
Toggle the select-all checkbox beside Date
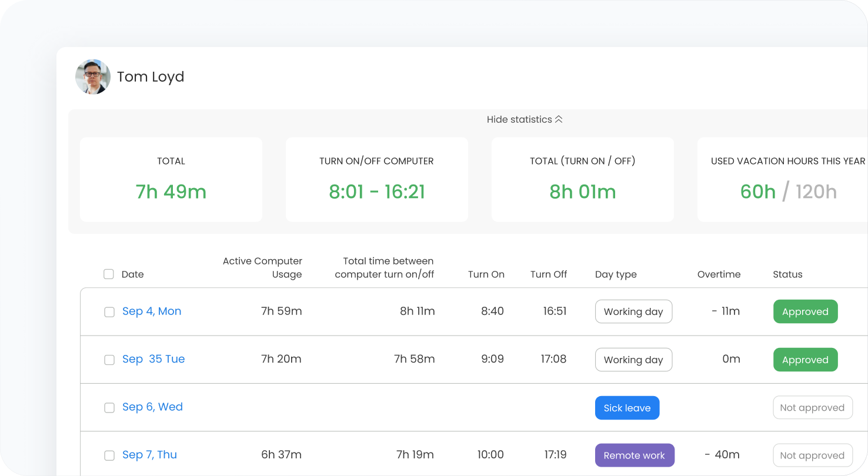109,274
